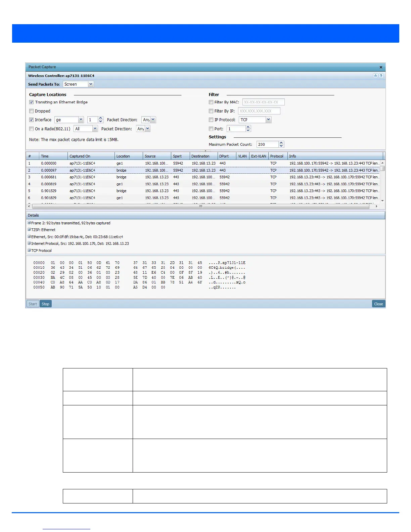Screen dimensions: 411x532
Task: Expand the TZSP: Ethernet details node
Action: [x=29, y=230]
